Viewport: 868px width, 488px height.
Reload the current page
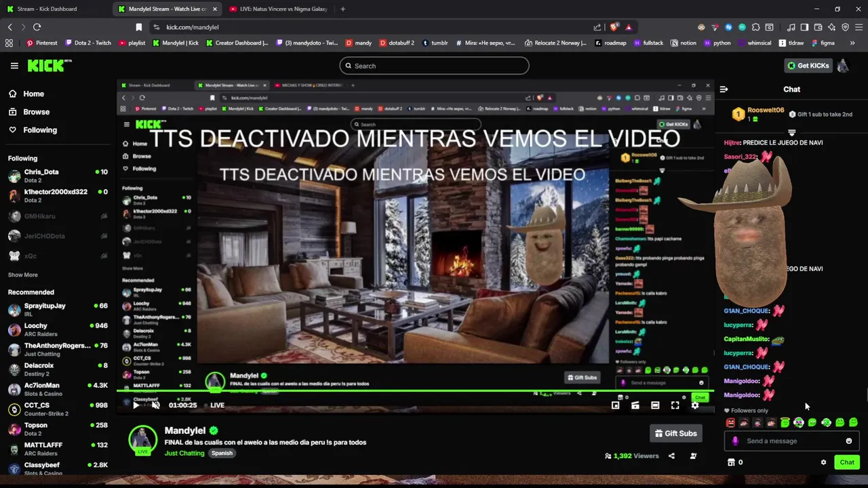point(37,27)
